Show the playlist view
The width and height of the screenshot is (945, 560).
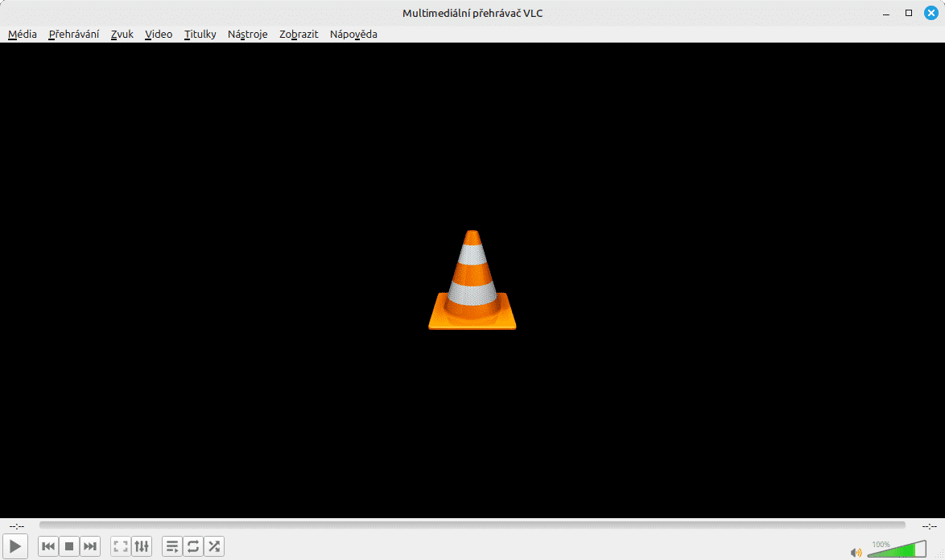point(172,546)
